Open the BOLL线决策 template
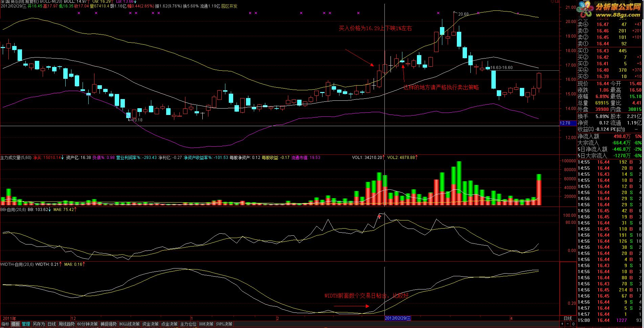 tap(130, 324)
